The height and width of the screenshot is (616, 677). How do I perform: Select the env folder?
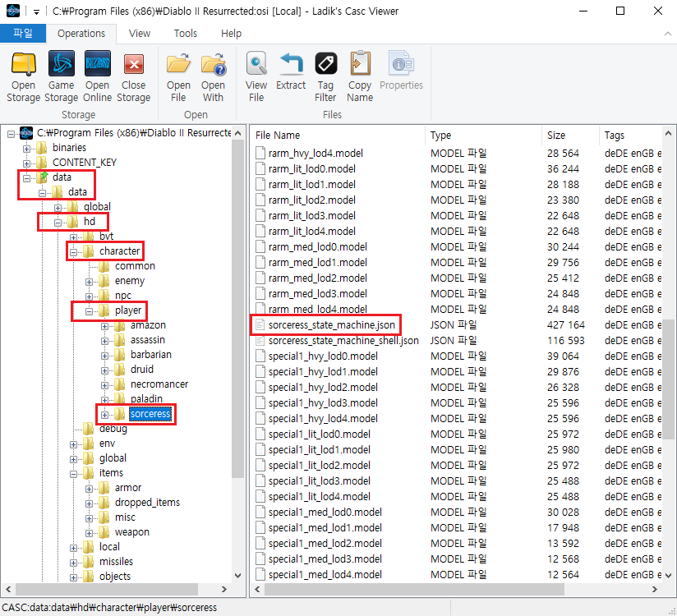(107, 444)
